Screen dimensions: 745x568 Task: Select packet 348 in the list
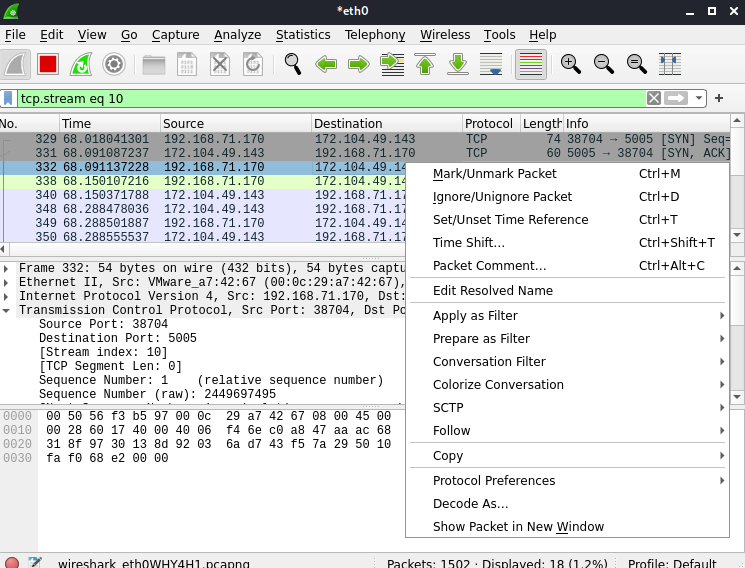point(200,209)
